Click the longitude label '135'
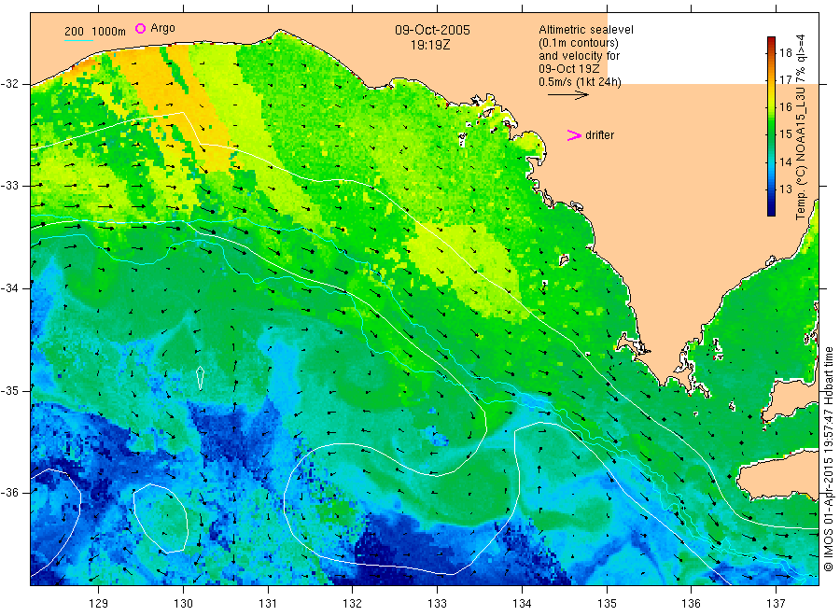Screen dimensions: 840x616 coord(607,603)
